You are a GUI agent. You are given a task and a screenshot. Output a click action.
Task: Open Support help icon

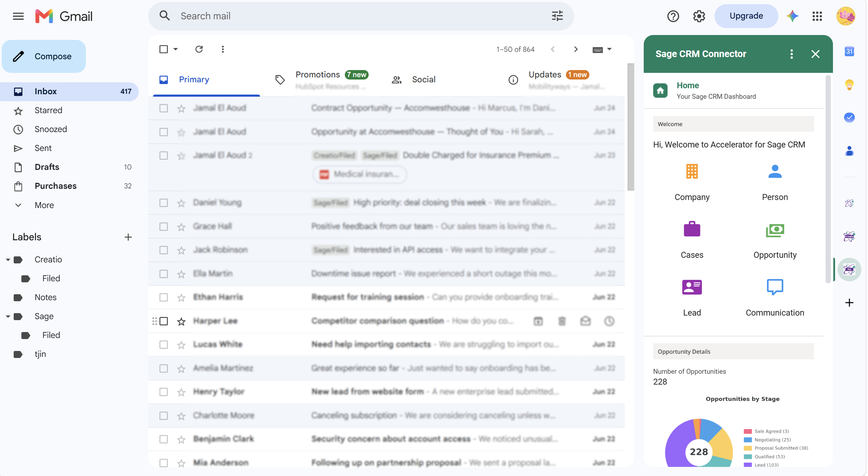click(673, 16)
